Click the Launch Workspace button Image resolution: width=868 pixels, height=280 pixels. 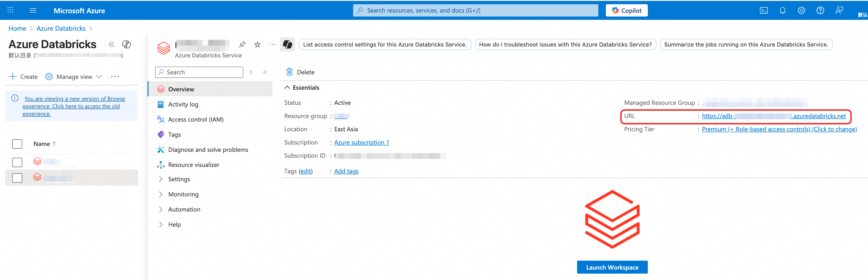612,267
